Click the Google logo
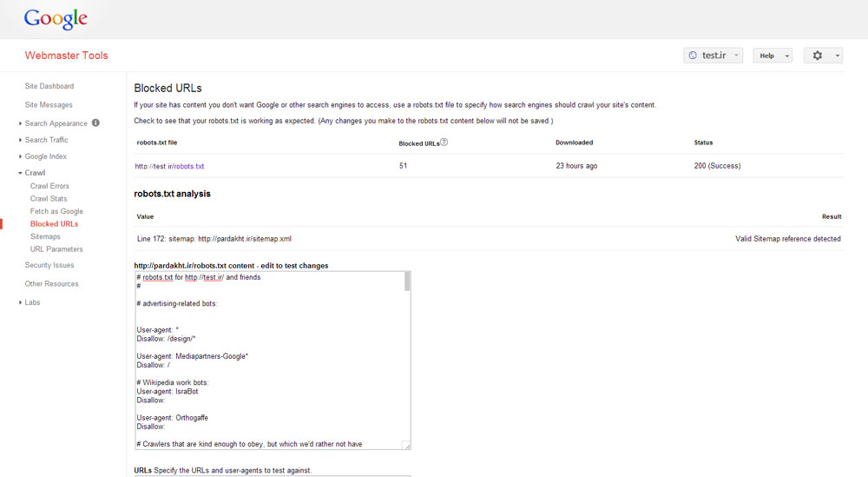This screenshot has width=868, height=477. pyautogui.click(x=56, y=19)
